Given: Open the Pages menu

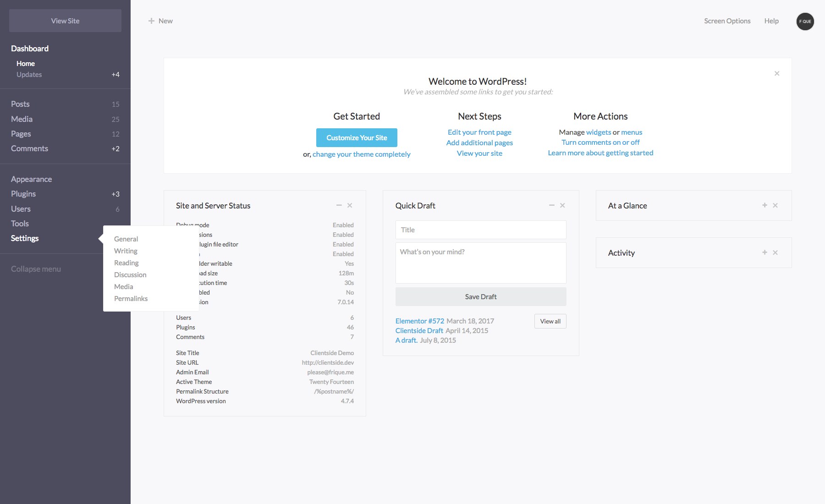Looking at the screenshot, I should 21,134.
